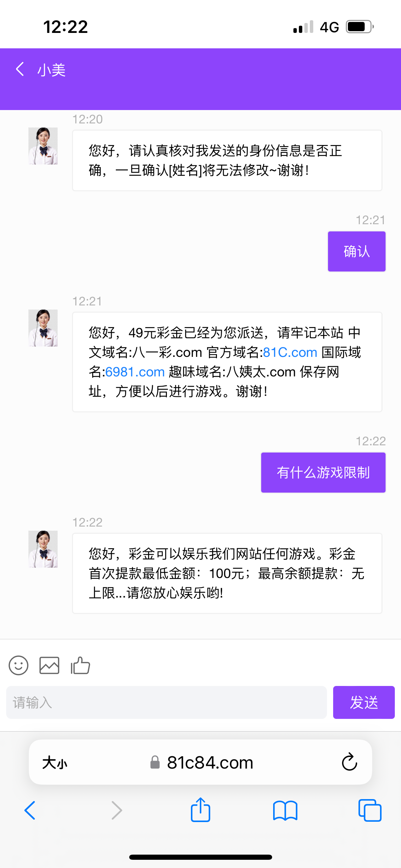Screen dimensions: 401x868
Task: Tap the 有什么游戏限制 message bubble
Action: tap(323, 472)
